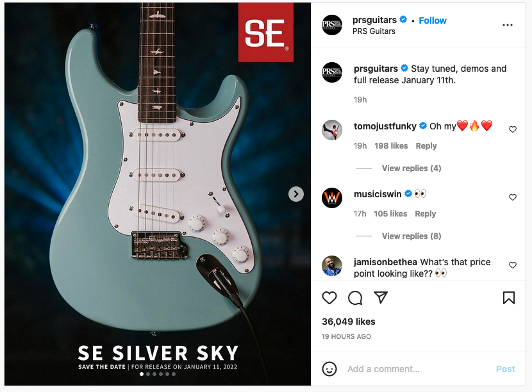Reply to musiciswin's comment
The image size is (532, 392).
pos(425,214)
